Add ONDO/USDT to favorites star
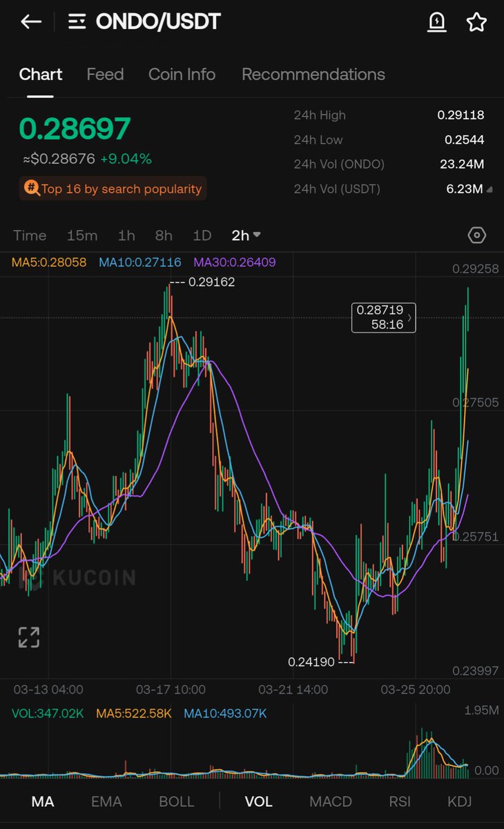 [476, 22]
